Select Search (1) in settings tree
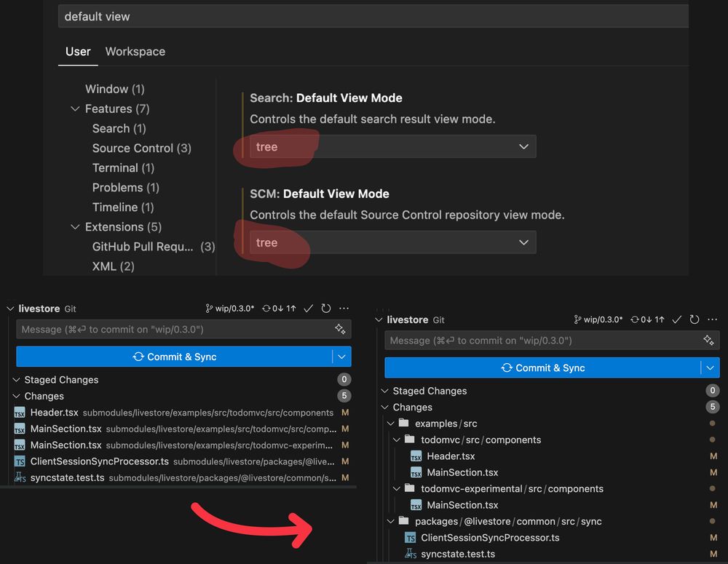 click(119, 128)
